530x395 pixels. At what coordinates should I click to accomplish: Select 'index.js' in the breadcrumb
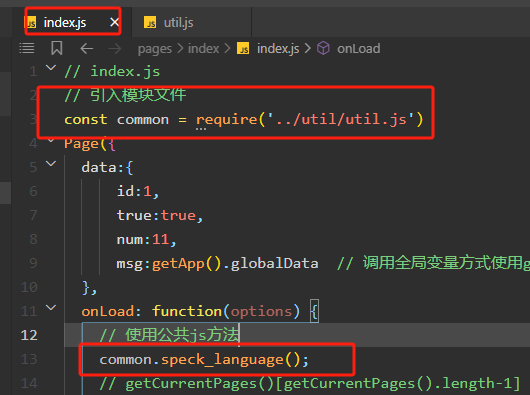tap(278, 48)
